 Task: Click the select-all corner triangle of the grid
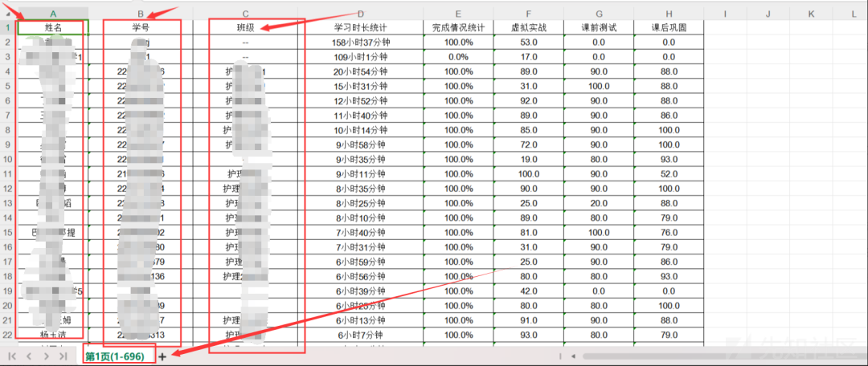click(8, 14)
